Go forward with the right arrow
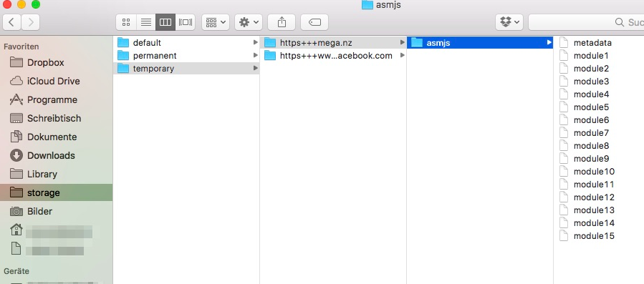Screen dimensions: 644x284 (x=30, y=22)
